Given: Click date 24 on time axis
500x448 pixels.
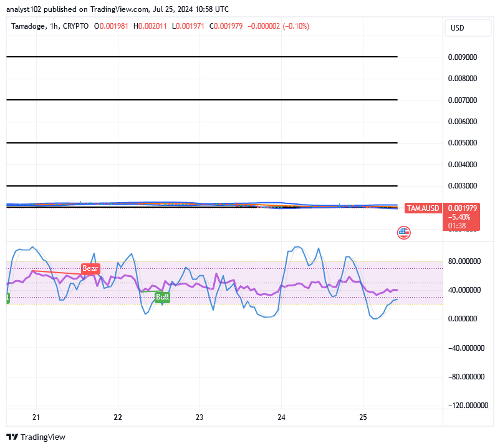Looking at the screenshot, I should point(281,417).
